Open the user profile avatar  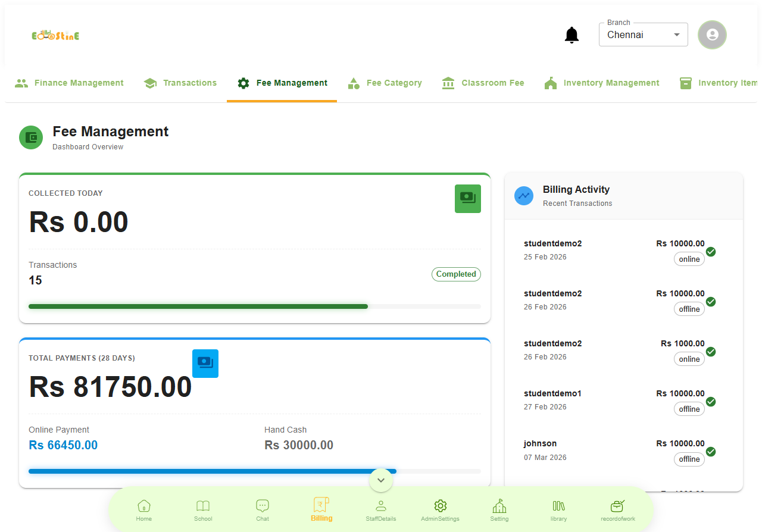pyautogui.click(x=712, y=35)
